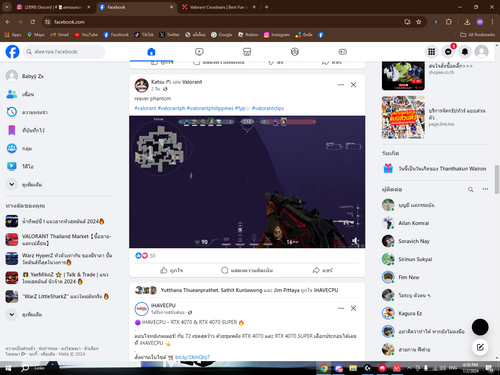Open Thanthakun Wairon birthday notice
The height and width of the screenshot is (375, 500).
click(x=435, y=169)
